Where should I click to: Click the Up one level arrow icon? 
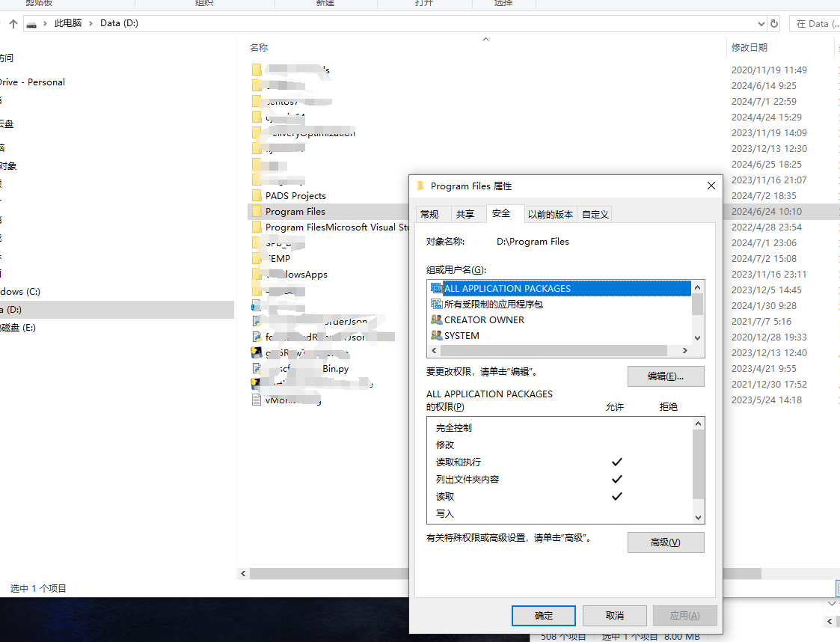(13, 24)
